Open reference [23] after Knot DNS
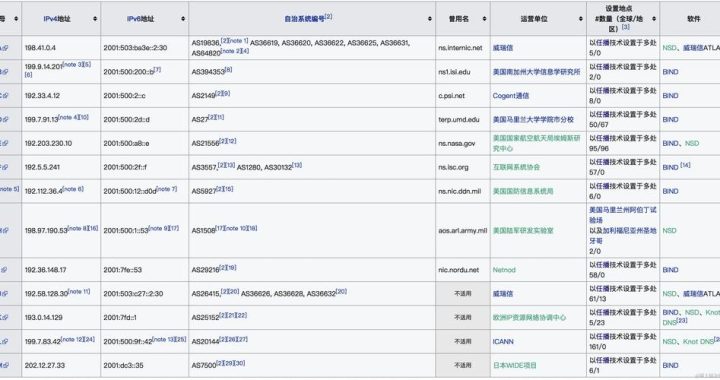This screenshot has width=720, height=380. point(681,320)
